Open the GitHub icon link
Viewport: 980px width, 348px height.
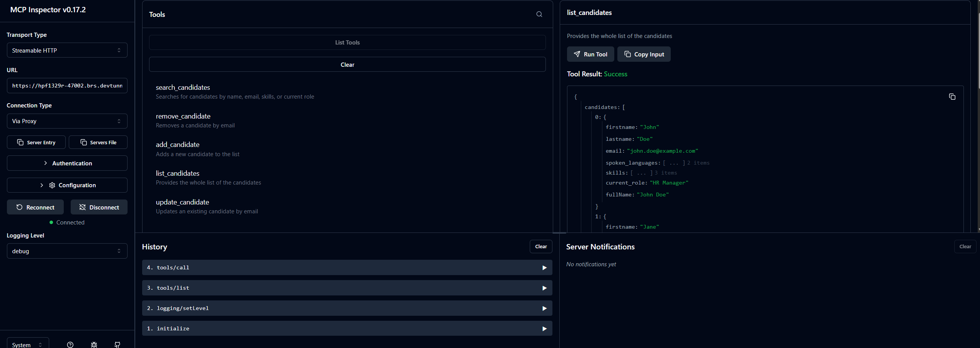[x=117, y=344]
